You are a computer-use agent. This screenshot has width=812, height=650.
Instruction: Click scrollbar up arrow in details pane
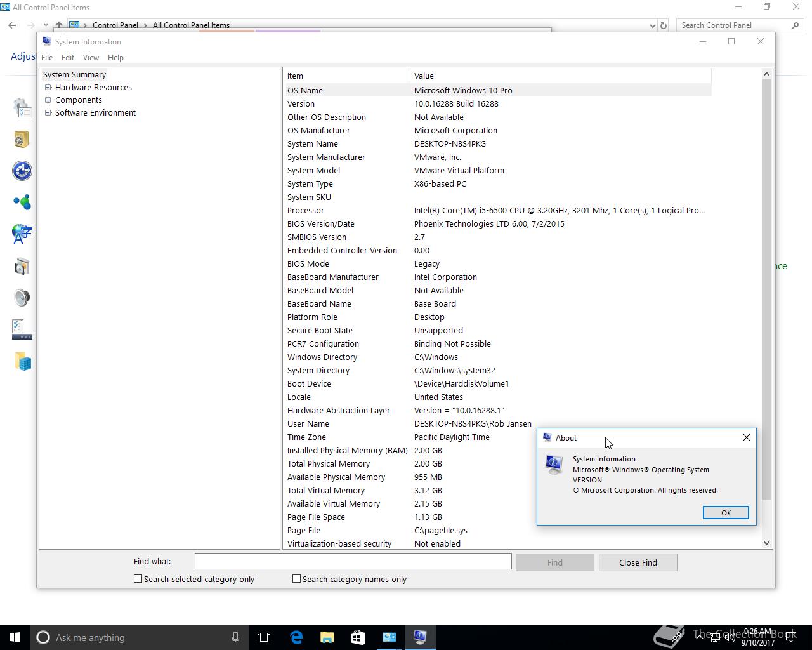point(766,74)
